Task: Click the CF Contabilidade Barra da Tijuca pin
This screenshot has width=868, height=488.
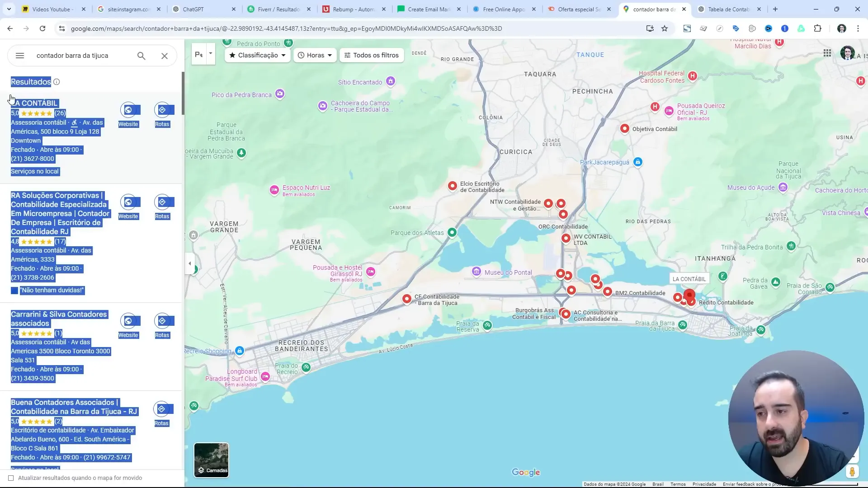Action: tap(407, 299)
